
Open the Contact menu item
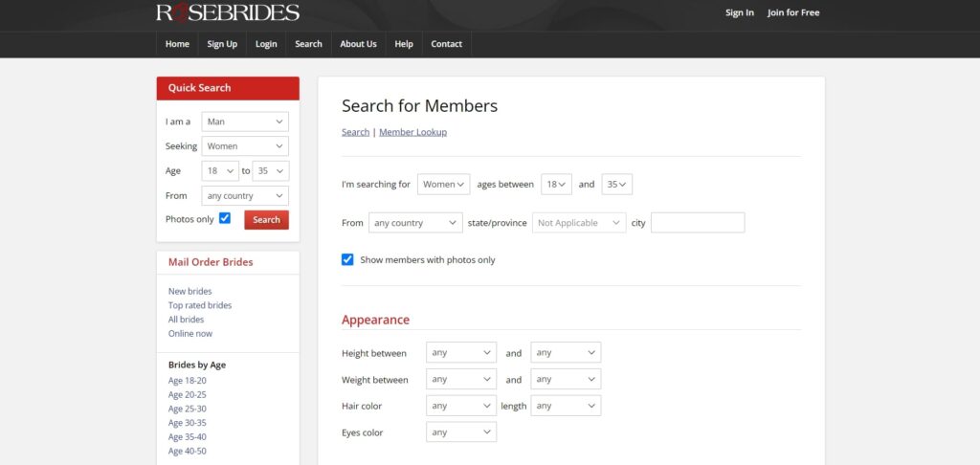point(446,44)
